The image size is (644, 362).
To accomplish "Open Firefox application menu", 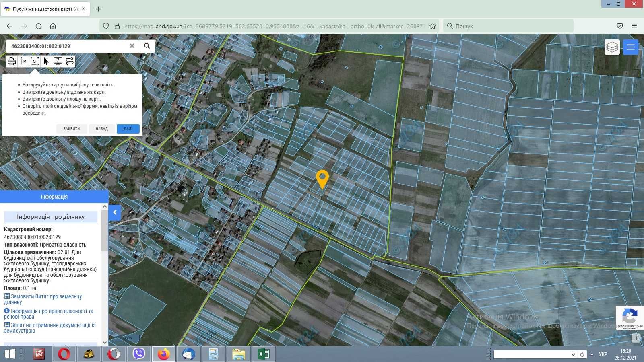I will [x=634, y=26].
